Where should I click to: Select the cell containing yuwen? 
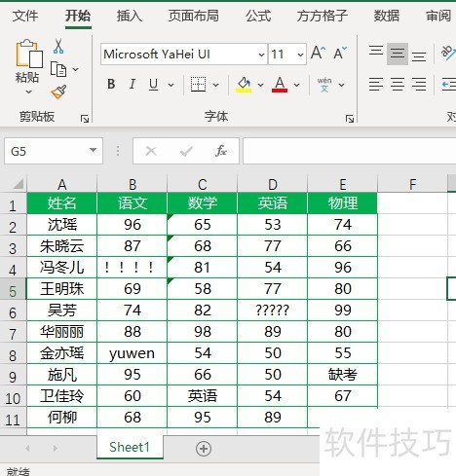(x=132, y=353)
